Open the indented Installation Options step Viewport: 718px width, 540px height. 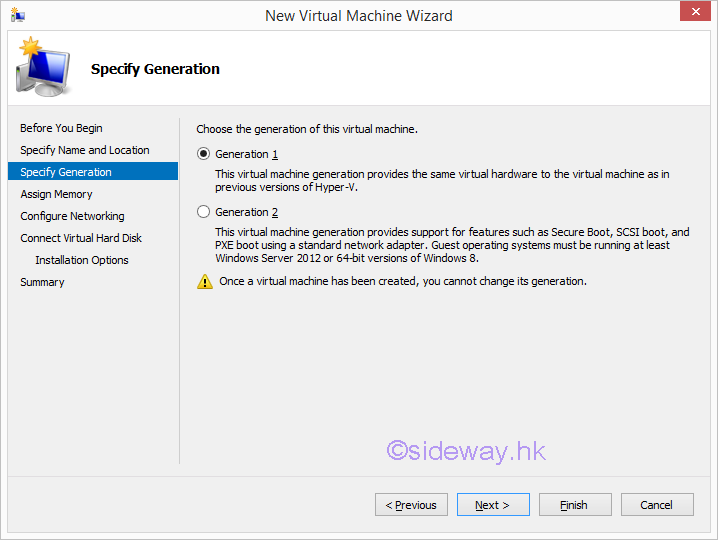click(82, 260)
